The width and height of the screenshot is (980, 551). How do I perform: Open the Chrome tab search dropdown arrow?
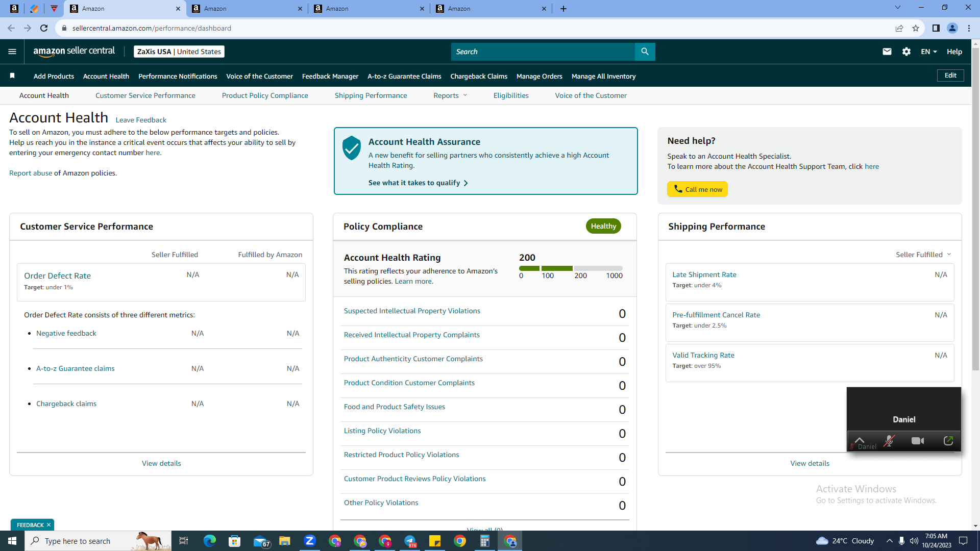[898, 8]
